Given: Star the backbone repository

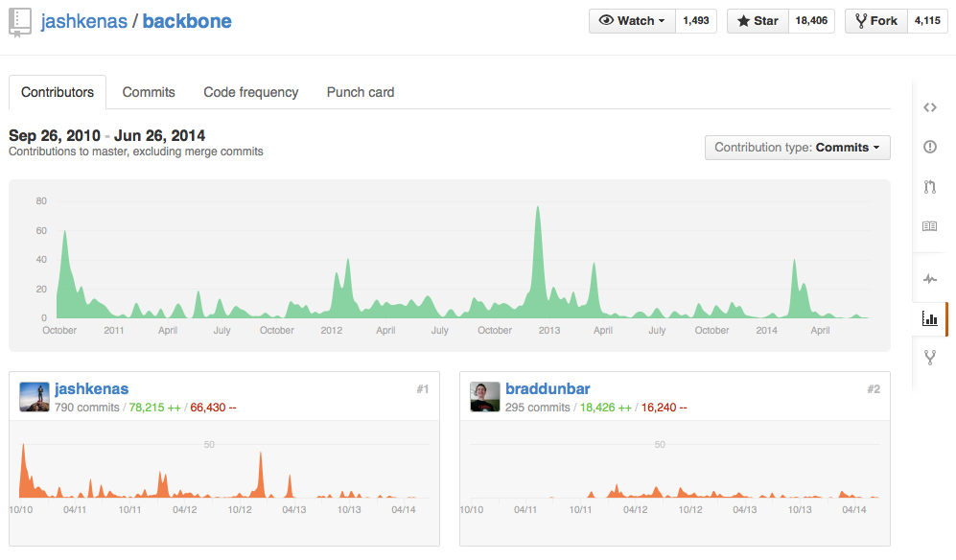Looking at the screenshot, I should 758,21.
